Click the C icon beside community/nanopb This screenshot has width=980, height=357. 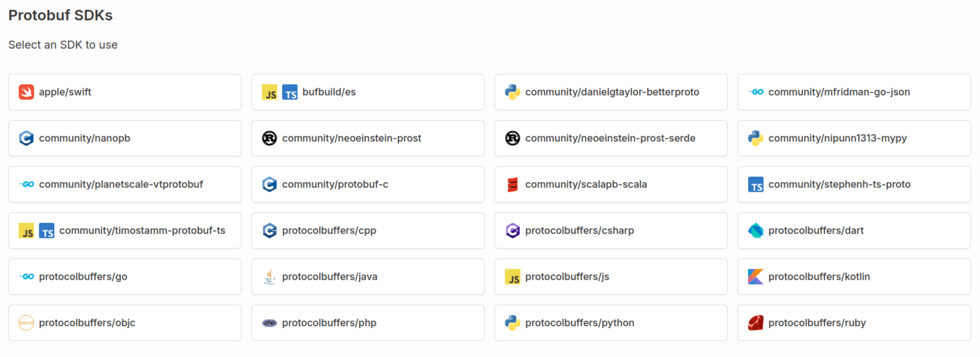pyautogui.click(x=26, y=138)
